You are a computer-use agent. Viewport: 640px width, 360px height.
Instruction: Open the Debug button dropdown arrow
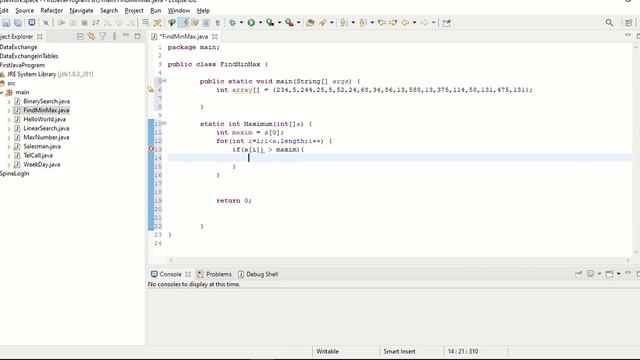coord(241,23)
